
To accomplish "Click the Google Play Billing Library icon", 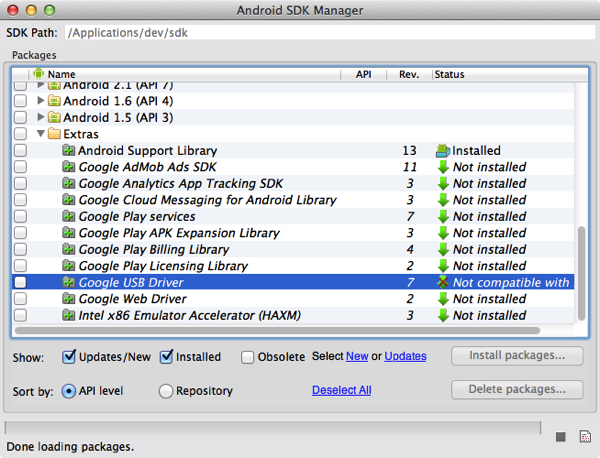I will (68, 249).
